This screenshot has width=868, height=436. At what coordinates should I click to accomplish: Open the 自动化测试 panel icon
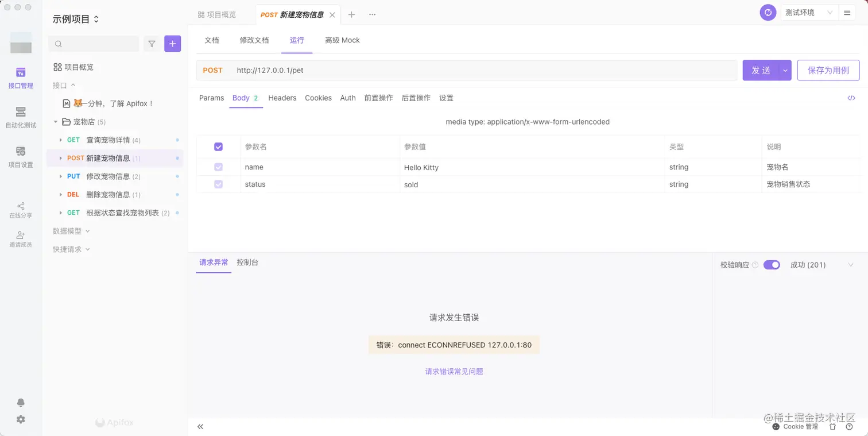[x=21, y=117]
